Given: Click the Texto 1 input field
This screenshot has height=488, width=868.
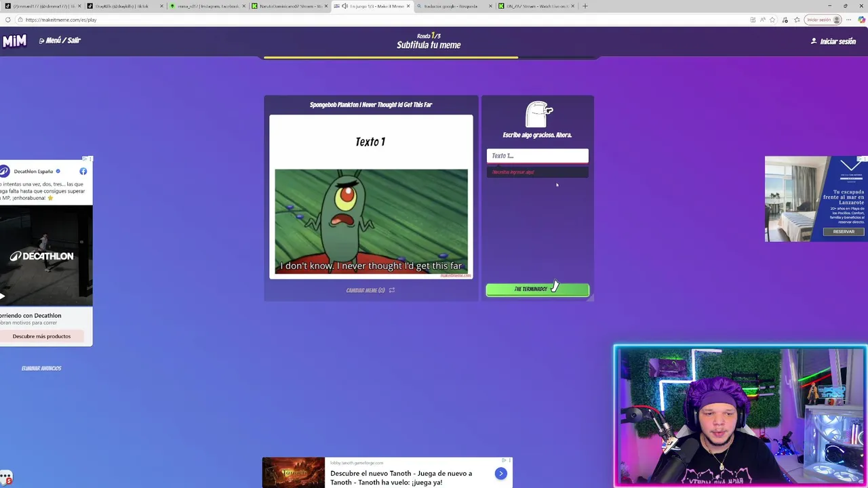Looking at the screenshot, I should point(537,156).
